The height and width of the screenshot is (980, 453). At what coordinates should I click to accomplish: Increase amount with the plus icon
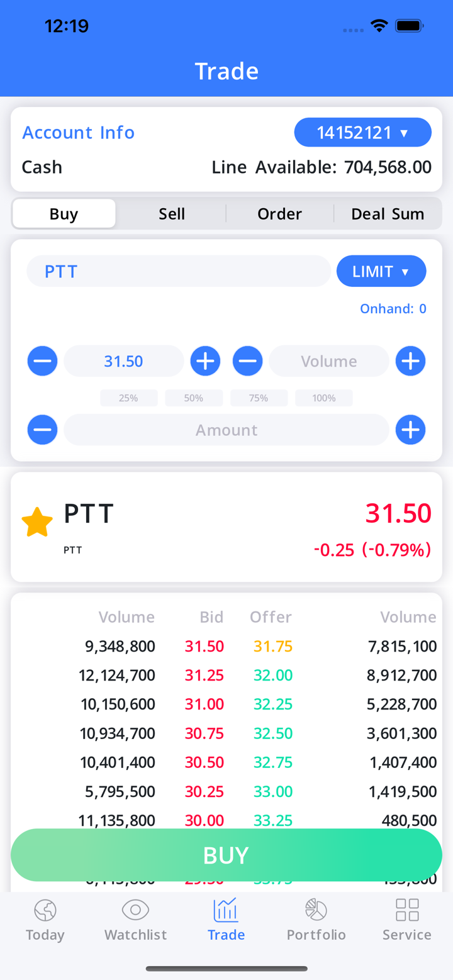[x=410, y=430]
